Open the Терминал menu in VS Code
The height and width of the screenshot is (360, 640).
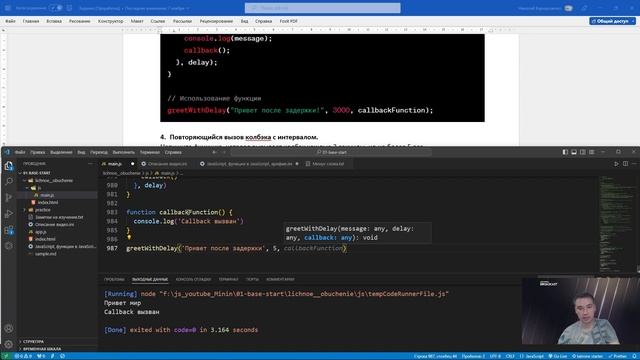150,152
